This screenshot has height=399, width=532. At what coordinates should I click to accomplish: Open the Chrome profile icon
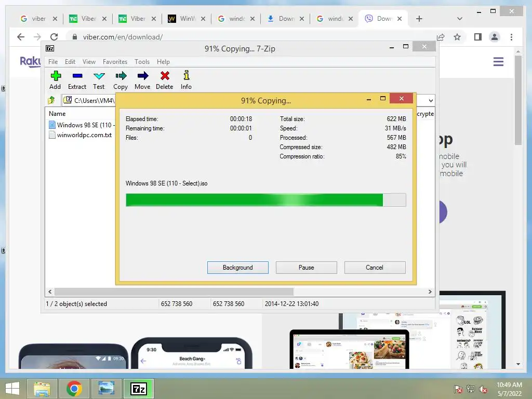[495, 37]
